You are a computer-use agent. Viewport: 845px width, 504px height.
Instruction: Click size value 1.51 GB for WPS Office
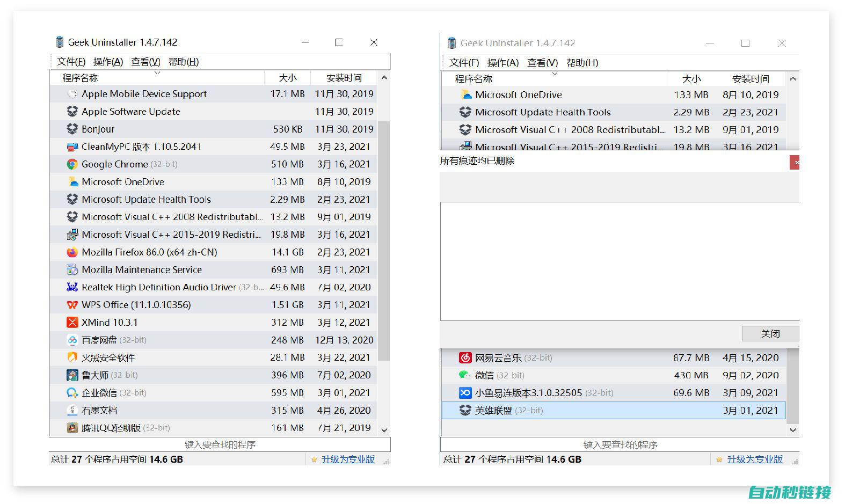click(x=287, y=305)
